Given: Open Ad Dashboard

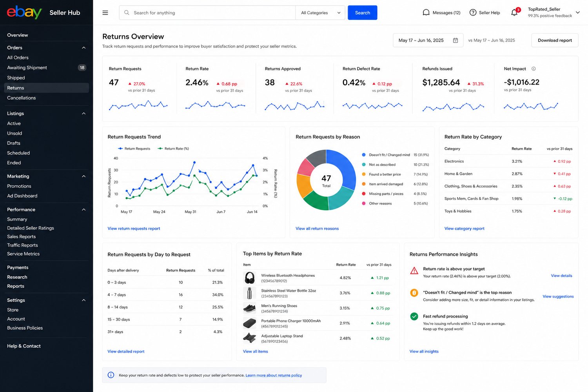Looking at the screenshot, I should pyautogui.click(x=22, y=196).
